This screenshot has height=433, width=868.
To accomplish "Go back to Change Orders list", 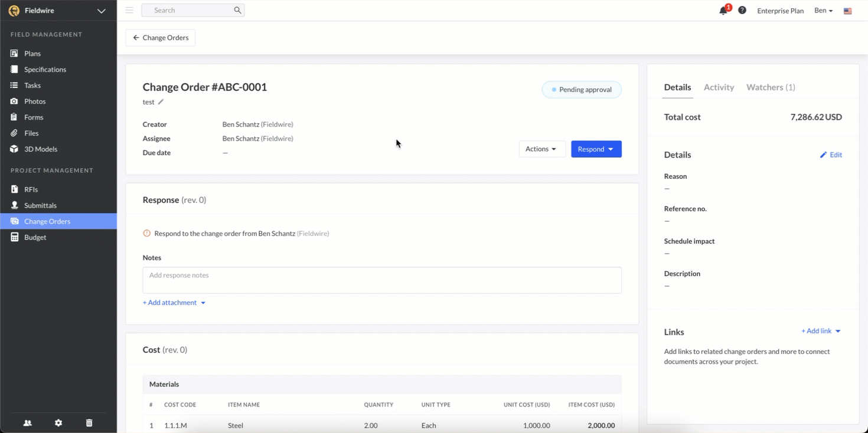I will [161, 38].
